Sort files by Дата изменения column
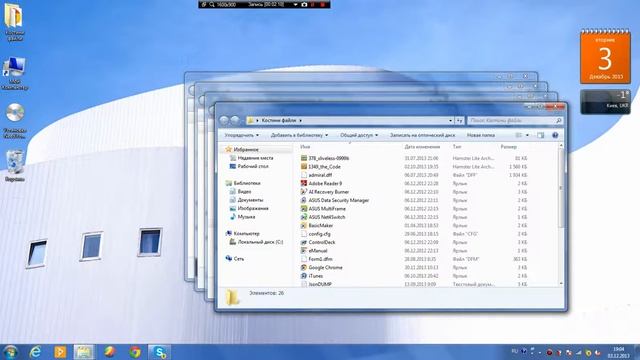This screenshot has width=640, height=360. click(422, 147)
